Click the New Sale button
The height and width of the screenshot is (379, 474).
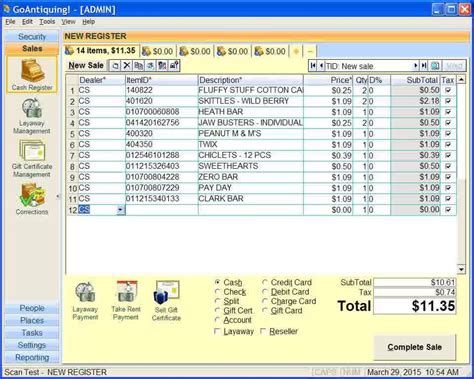click(x=86, y=65)
